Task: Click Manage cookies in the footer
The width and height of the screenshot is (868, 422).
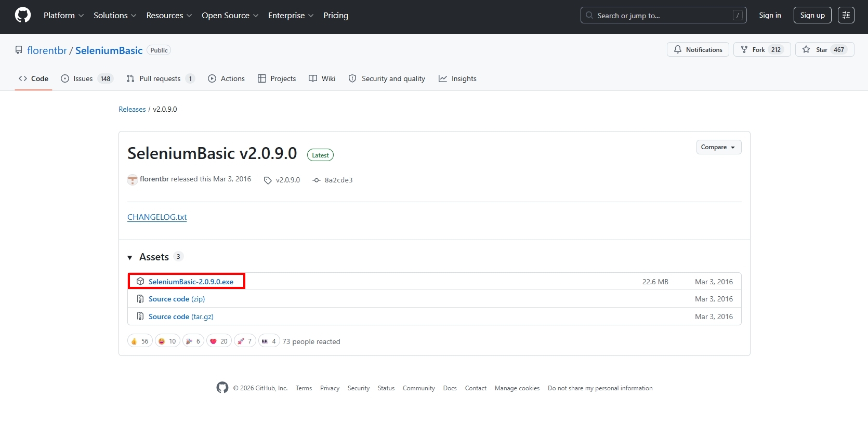Action: click(x=517, y=388)
